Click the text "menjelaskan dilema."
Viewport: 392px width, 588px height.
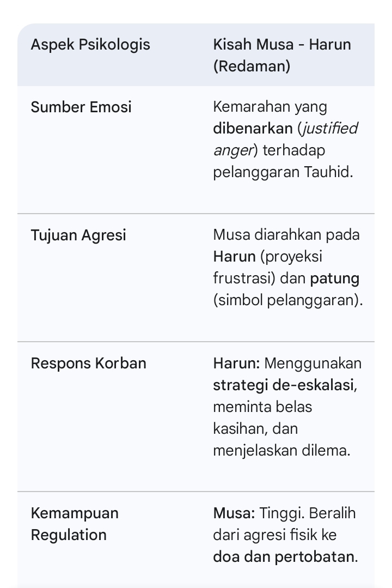coord(281,450)
